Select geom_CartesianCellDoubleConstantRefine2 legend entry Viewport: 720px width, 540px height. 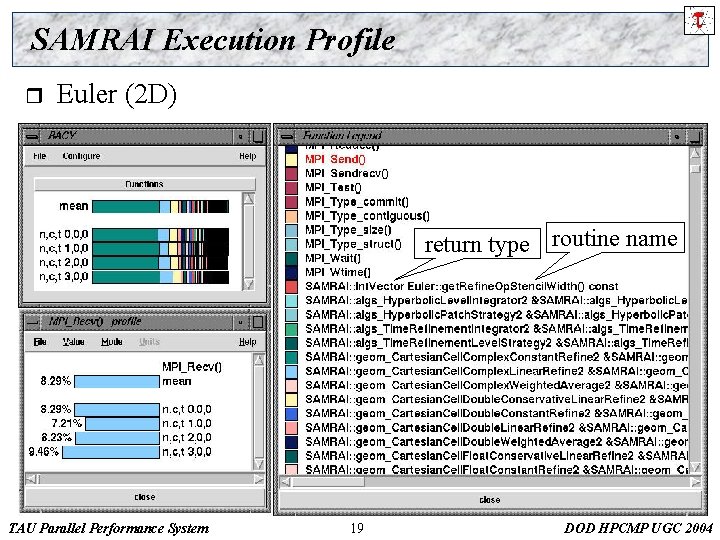(x=496, y=414)
